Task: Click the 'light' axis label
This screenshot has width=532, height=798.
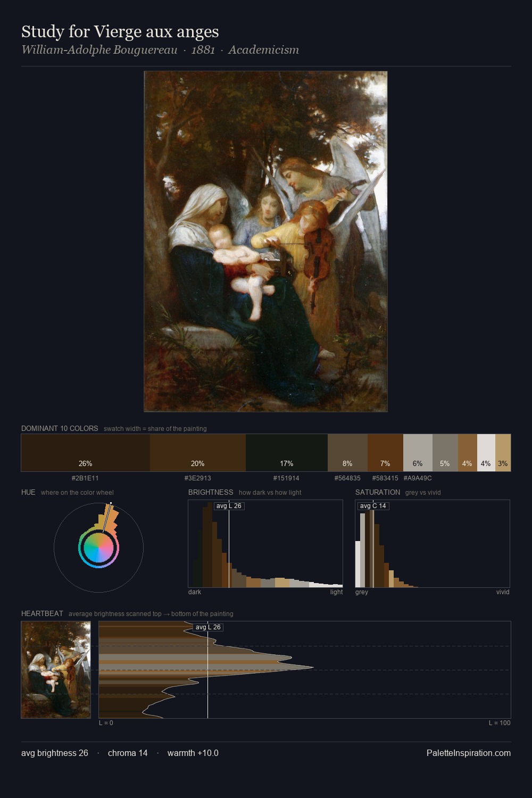Action: (x=337, y=592)
